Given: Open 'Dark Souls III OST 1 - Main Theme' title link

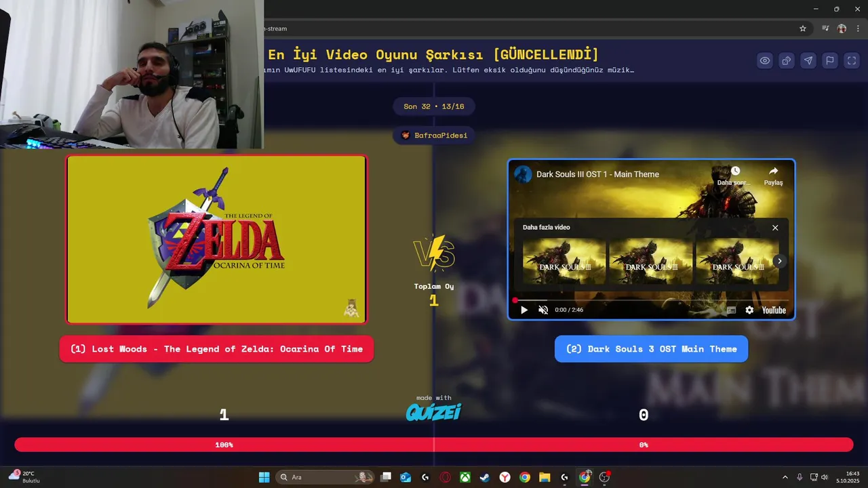Looking at the screenshot, I should click(597, 174).
